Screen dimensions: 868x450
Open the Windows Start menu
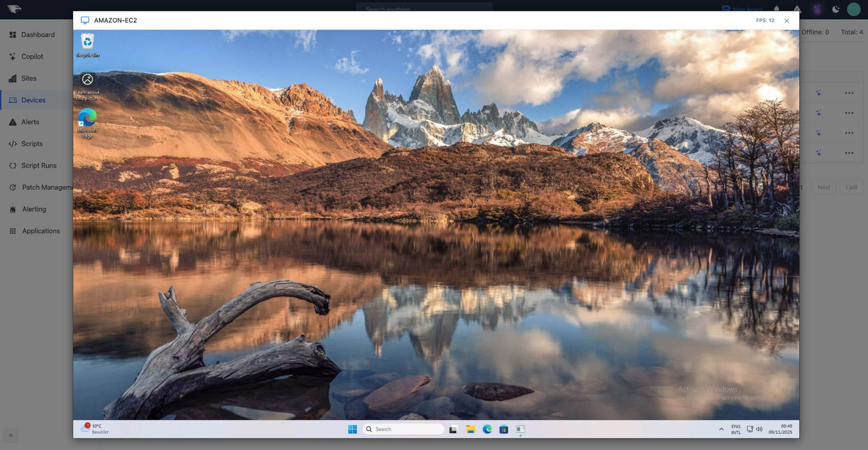(352, 429)
